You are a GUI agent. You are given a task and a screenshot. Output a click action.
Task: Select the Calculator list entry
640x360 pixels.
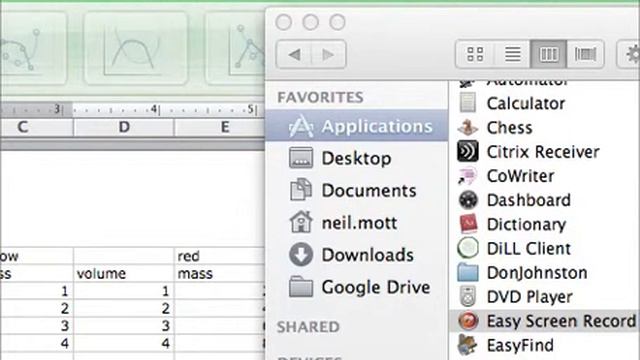pyautogui.click(x=526, y=103)
